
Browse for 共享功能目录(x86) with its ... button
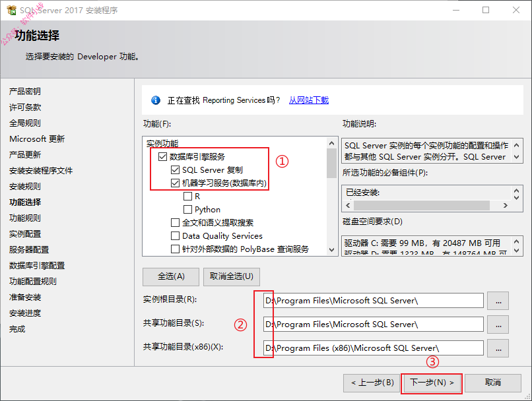498,348
